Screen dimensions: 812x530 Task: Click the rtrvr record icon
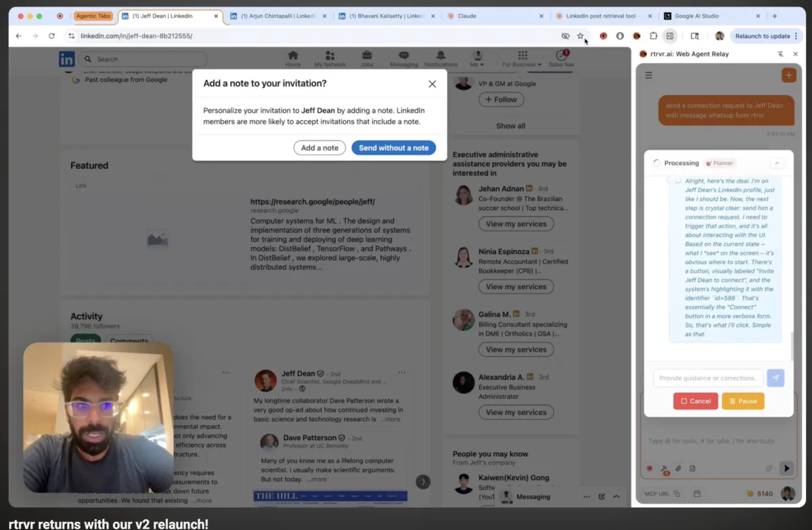click(650, 468)
